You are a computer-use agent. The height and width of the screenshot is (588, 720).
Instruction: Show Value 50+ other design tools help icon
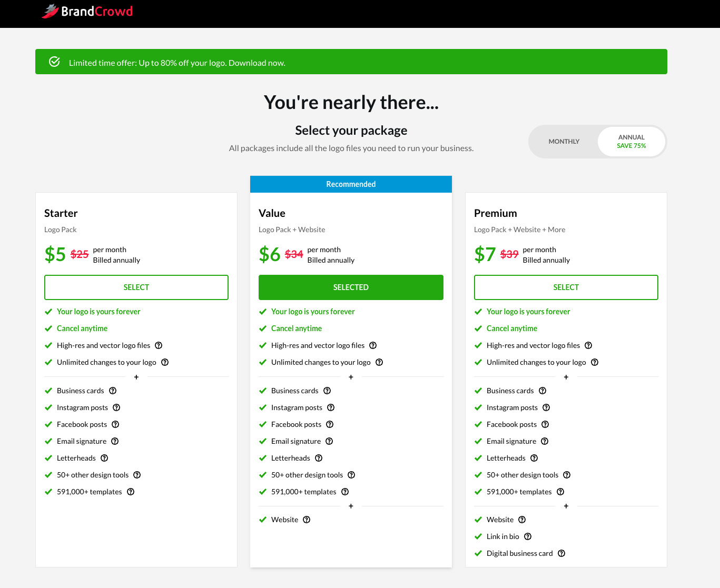[351, 475]
